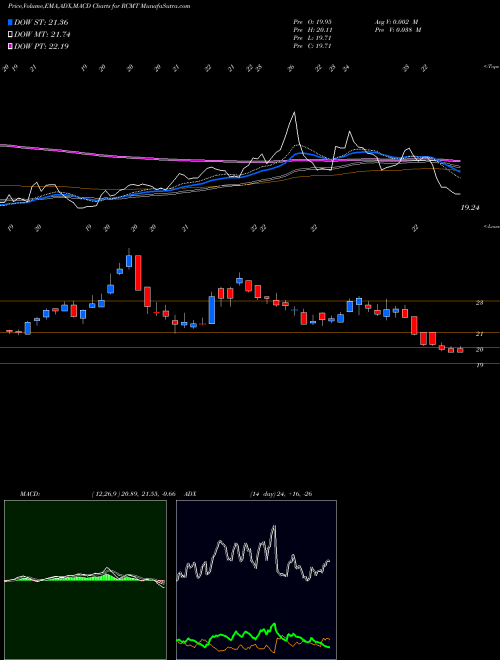Click the tallest red candlestick after the peak
The height and width of the screenshot is (660, 500).
point(138,273)
